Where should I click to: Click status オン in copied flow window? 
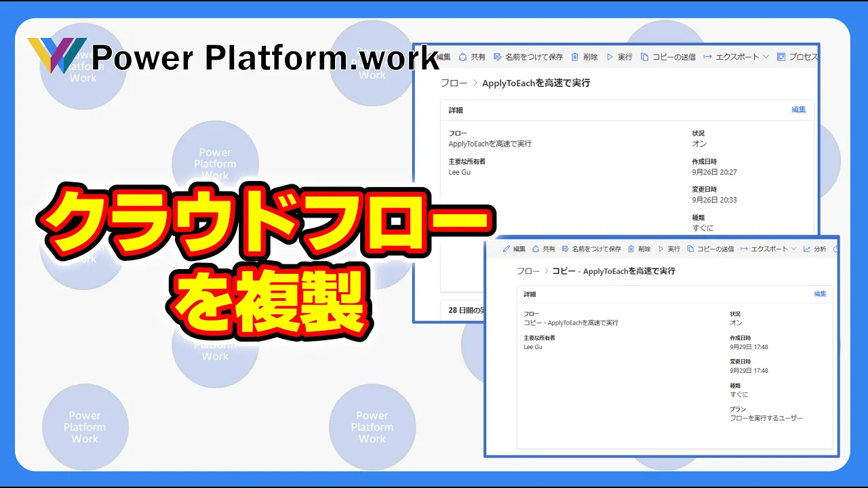coord(736,323)
